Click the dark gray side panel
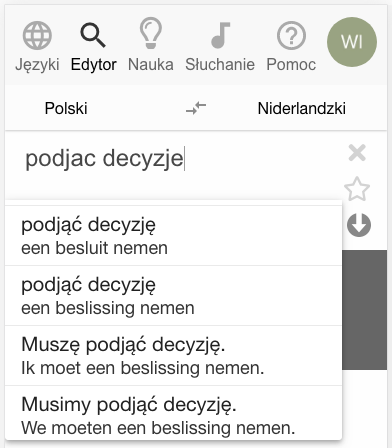This screenshot has height=448, width=392. (x=365, y=310)
